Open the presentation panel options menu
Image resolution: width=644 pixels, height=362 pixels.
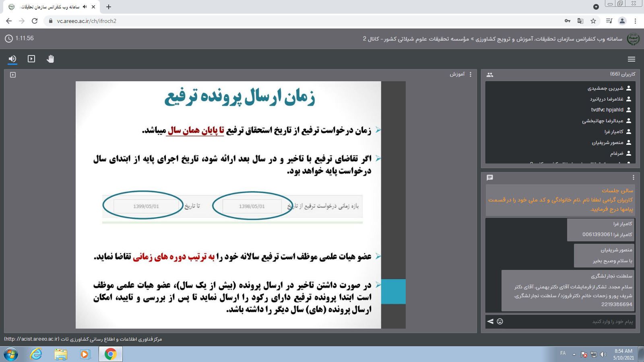pyautogui.click(x=471, y=74)
